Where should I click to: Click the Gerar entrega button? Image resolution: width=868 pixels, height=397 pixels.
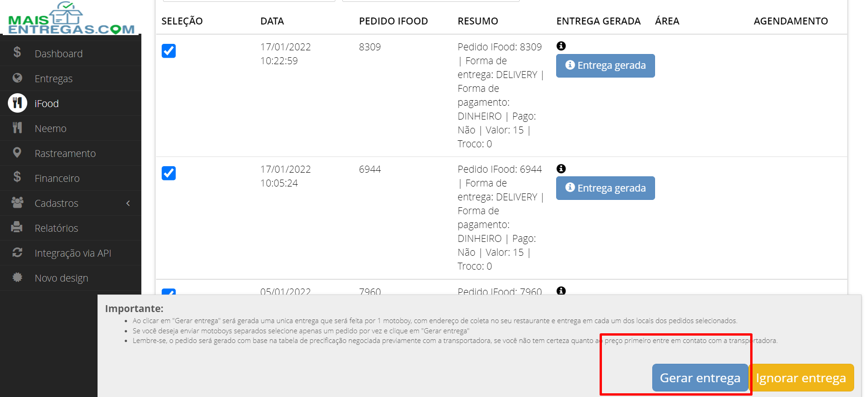(x=700, y=378)
